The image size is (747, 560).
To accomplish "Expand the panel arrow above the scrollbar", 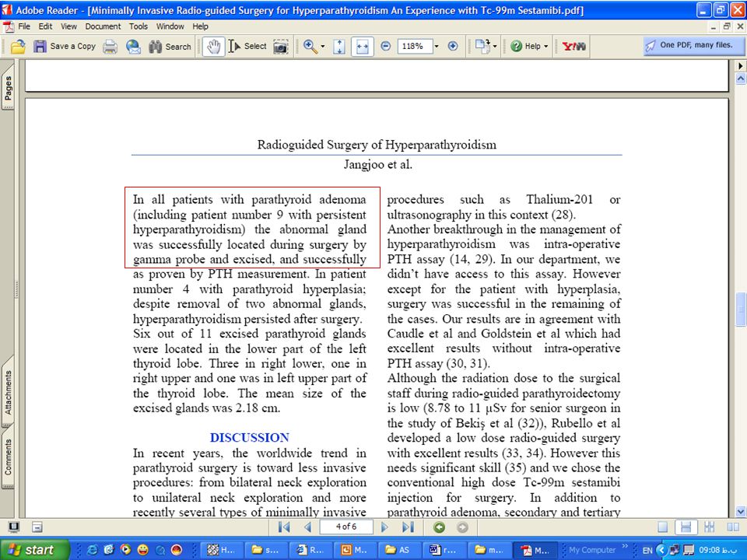I will [x=741, y=65].
